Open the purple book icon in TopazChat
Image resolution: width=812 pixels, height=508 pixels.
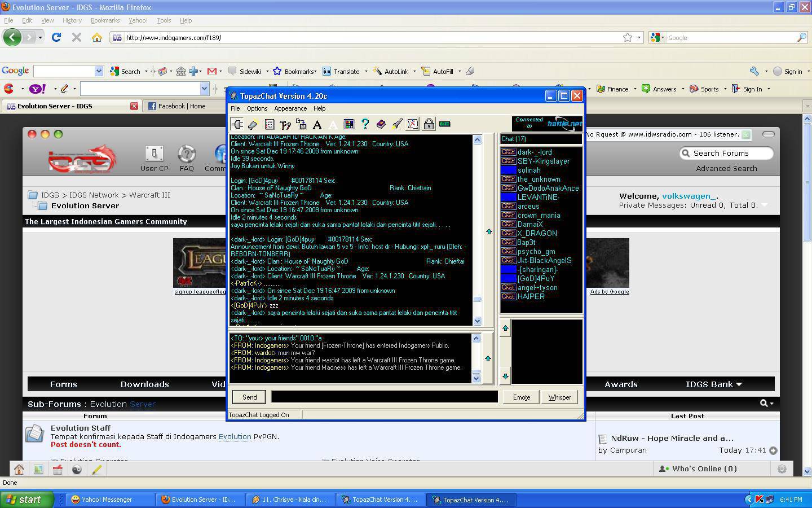point(381,125)
